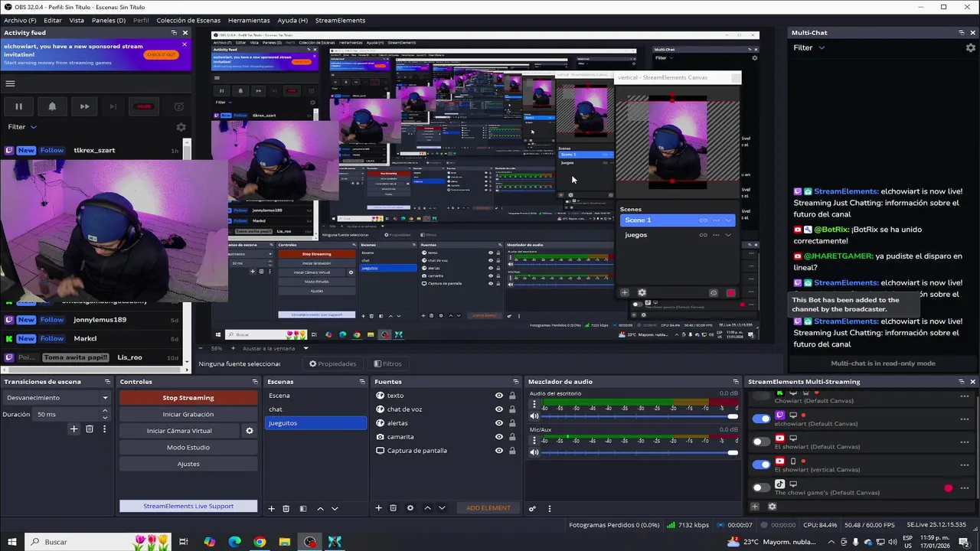The height and width of the screenshot is (551, 980).
Task: Adjust Mic/Aux volume slider
Action: 640,452
